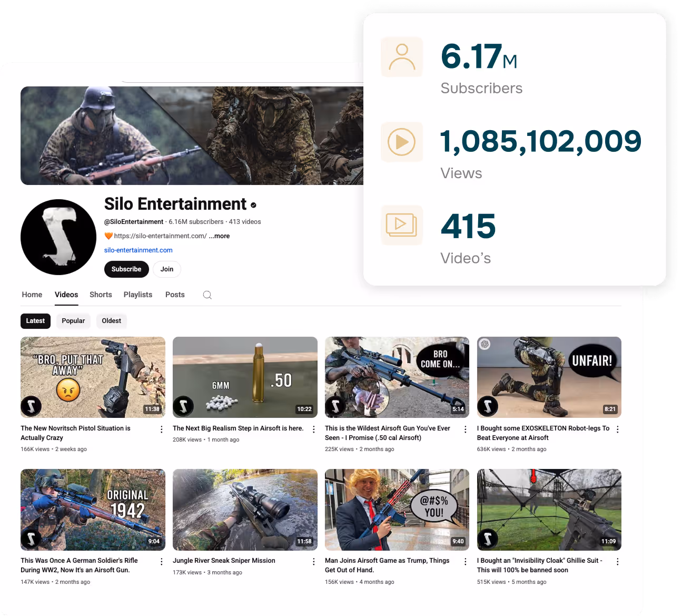682x616 pixels.
Task: Switch to the Playlists tab
Action: (138, 295)
